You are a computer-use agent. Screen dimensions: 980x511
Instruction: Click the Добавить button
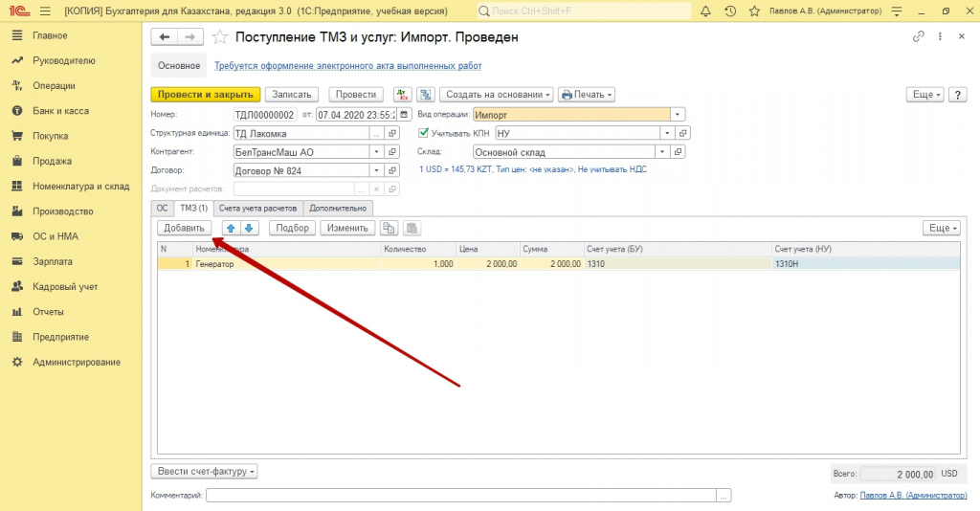(x=184, y=228)
